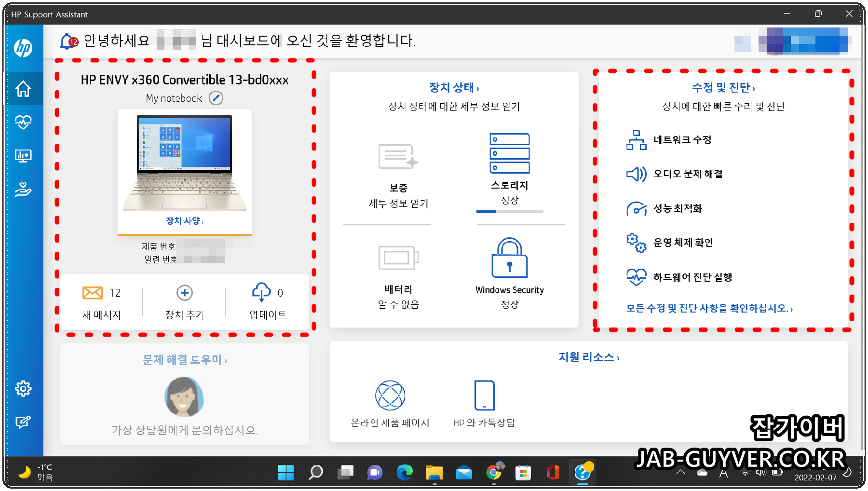Open storage drives icon

[510, 153]
